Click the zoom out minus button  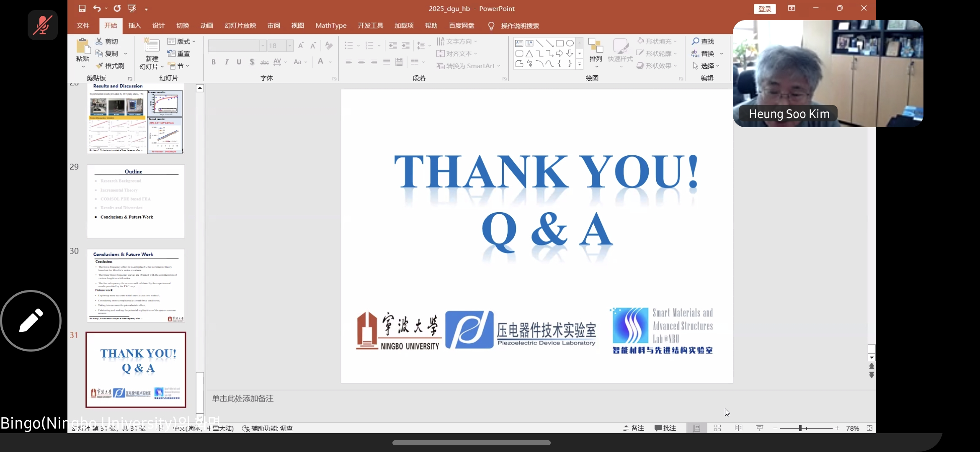[775, 428]
